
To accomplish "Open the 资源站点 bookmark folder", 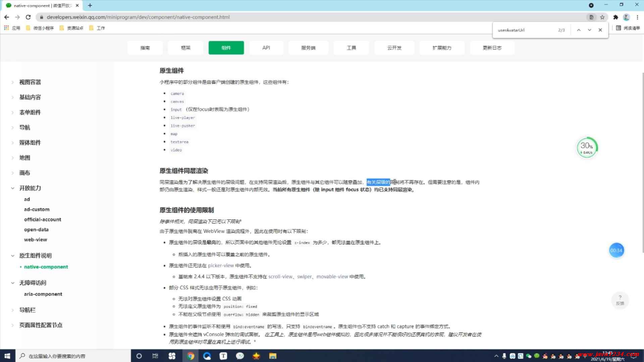I will (71, 28).
